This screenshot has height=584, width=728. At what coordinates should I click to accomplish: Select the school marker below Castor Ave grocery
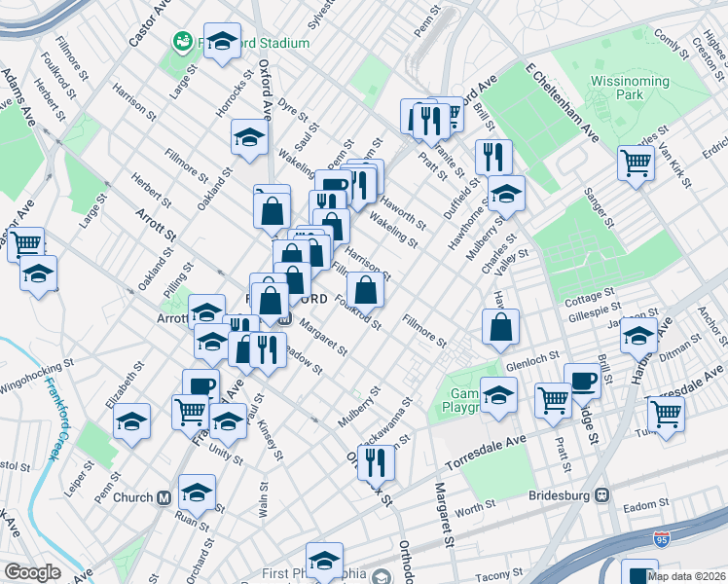click(x=39, y=274)
